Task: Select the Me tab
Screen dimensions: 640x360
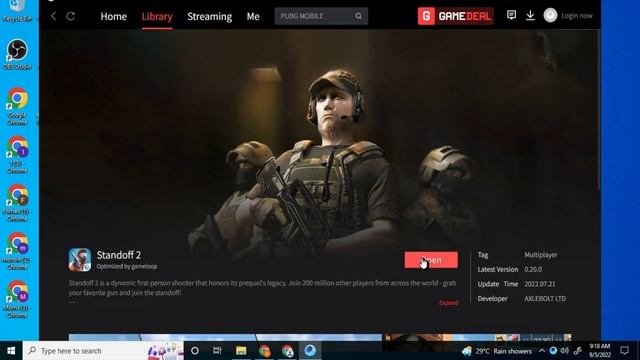Action: (x=253, y=16)
